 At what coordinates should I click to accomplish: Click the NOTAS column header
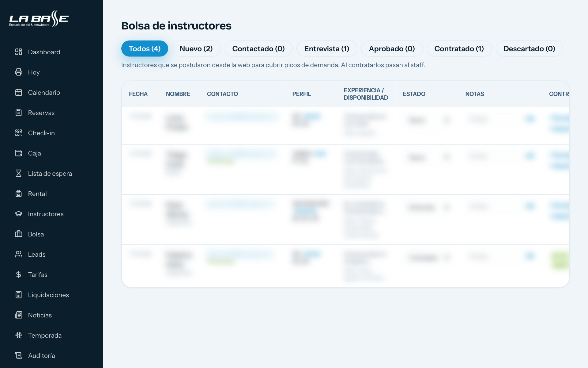[475, 94]
